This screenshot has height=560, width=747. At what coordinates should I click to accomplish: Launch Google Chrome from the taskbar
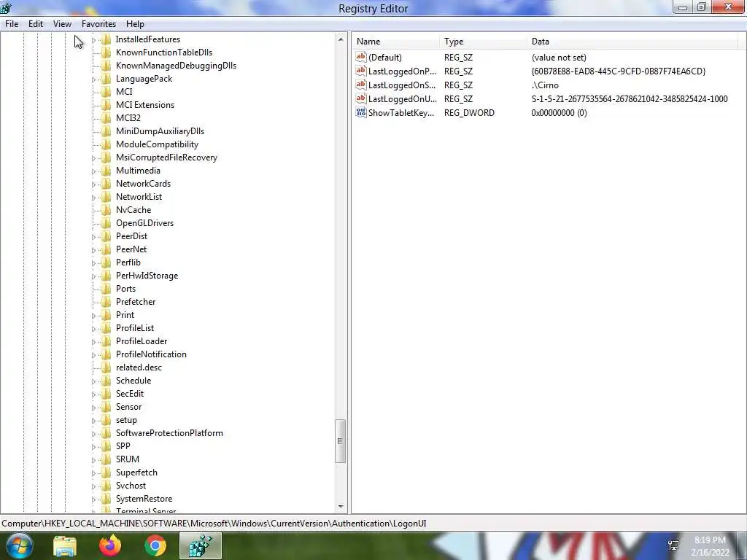click(155, 545)
